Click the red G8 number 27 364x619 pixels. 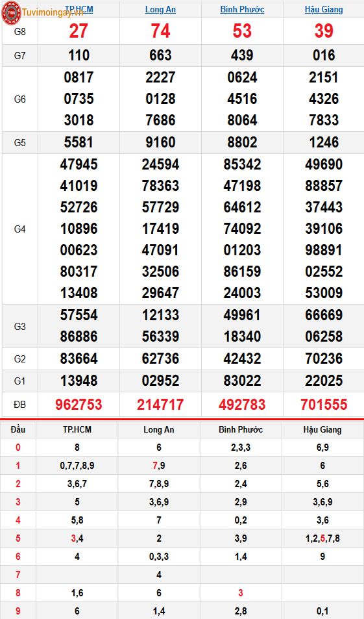pyautogui.click(x=79, y=31)
